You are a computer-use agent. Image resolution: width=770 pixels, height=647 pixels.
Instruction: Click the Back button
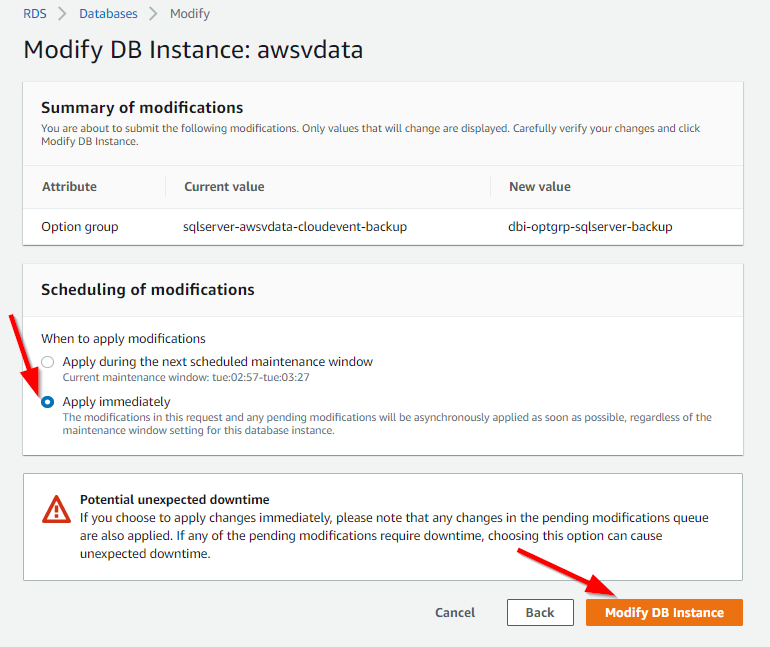point(540,613)
